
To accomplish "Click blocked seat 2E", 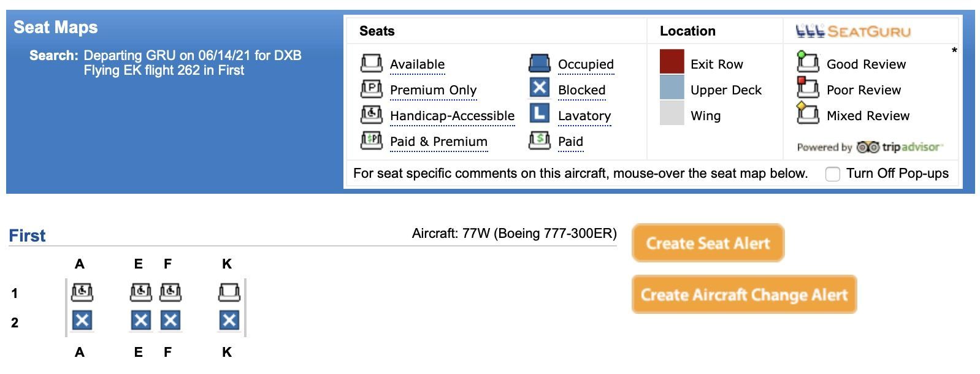I will coord(141,320).
